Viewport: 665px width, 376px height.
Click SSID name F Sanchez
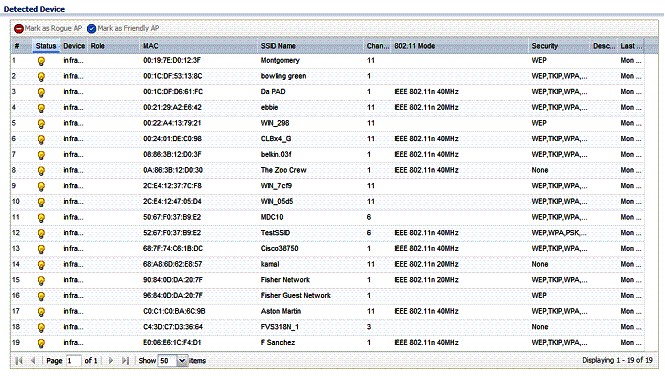click(x=278, y=343)
